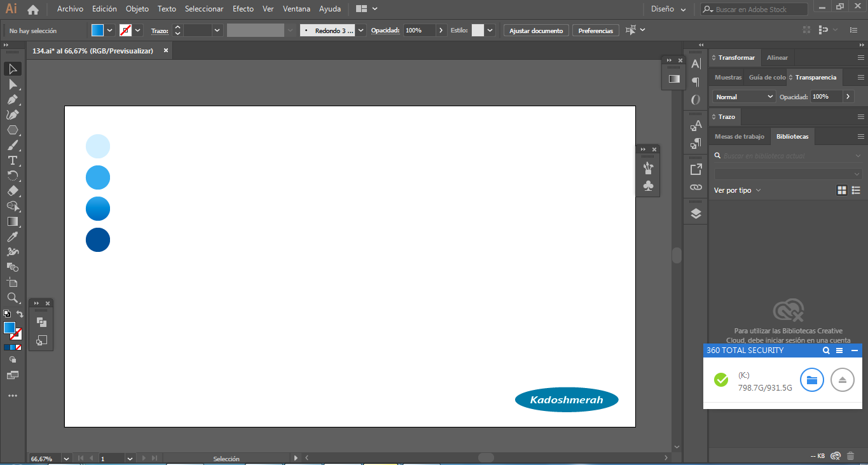Select the Shape Builder tool
Image resolution: width=868 pixels, height=465 pixels.
click(12, 206)
